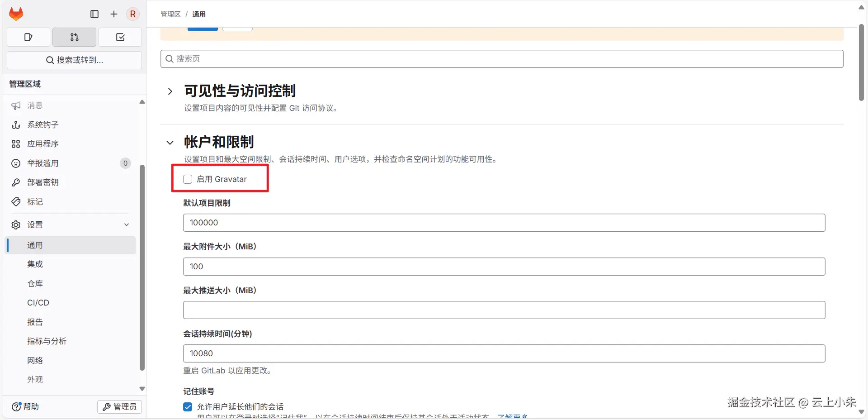Screen dimensions: 868x420
Task: Edit 最大附件大小 field
Action: (504, 267)
